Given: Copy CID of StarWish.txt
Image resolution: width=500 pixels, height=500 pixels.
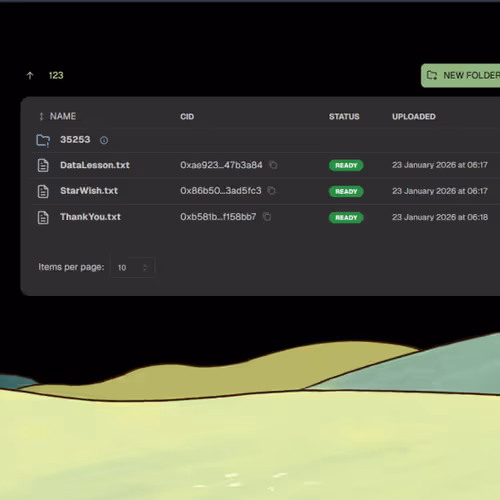Looking at the screenshot, I should (x=272, y=191).
